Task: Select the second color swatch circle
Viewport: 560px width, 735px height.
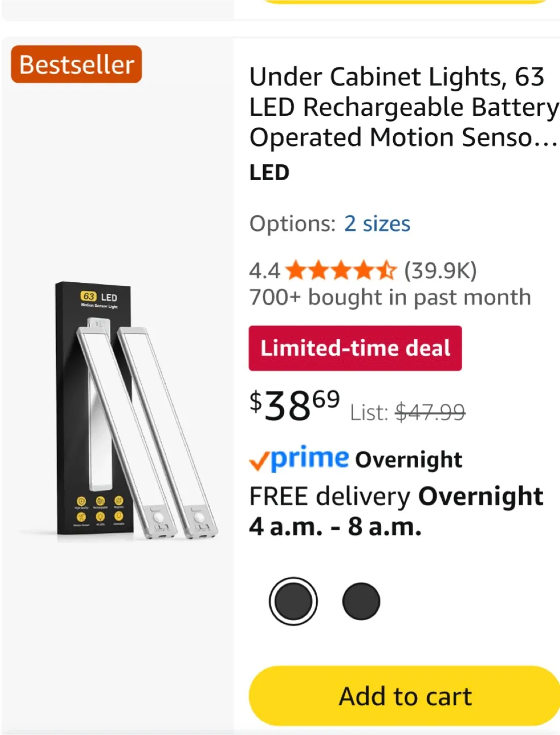Action: pyautogui.click(x=362, y=601)
